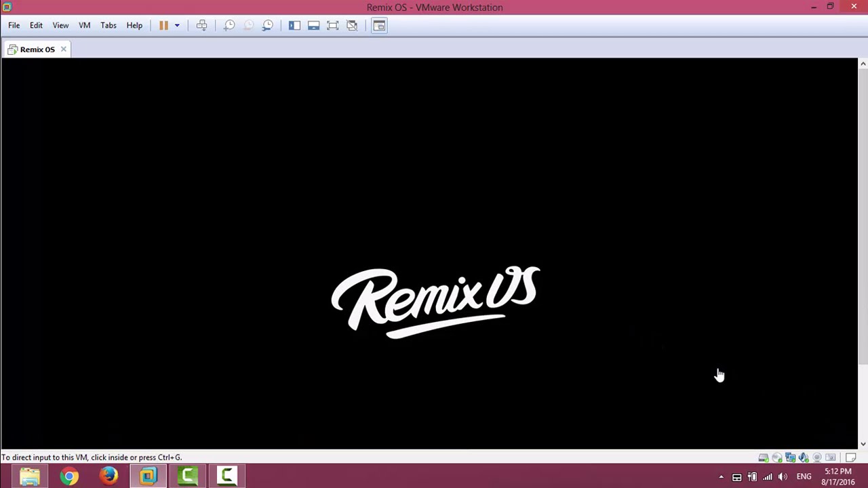This screenshot has height=488, width=868.
Task: Open the Tabs menu
Action: (108, 25)
